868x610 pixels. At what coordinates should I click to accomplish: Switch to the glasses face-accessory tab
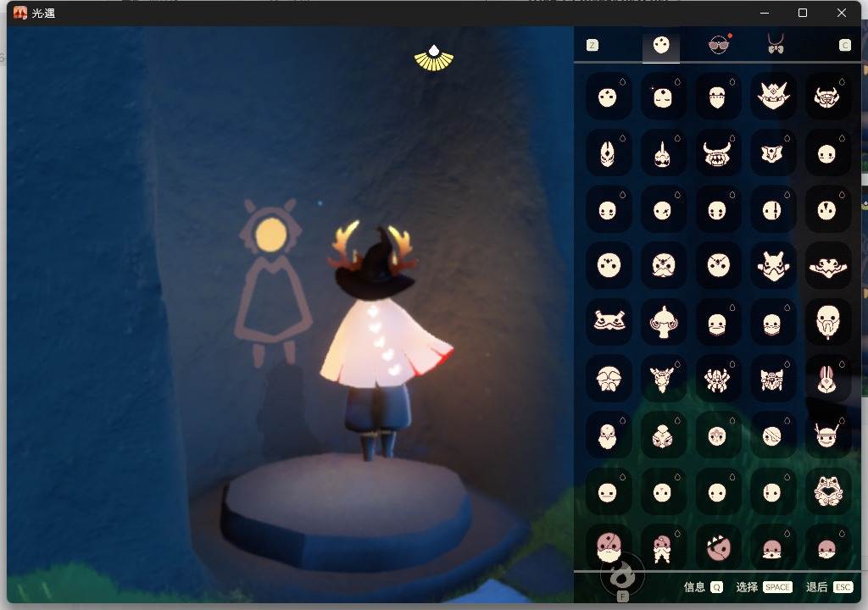(x=719, y=45)
